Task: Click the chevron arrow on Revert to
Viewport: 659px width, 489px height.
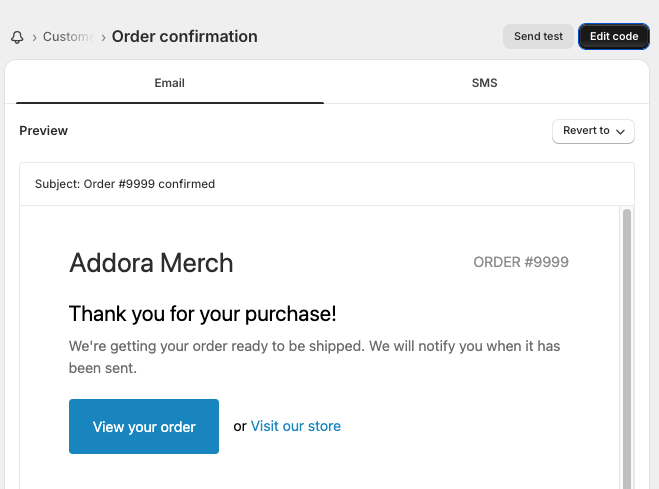Action: [x=621, y=131]
